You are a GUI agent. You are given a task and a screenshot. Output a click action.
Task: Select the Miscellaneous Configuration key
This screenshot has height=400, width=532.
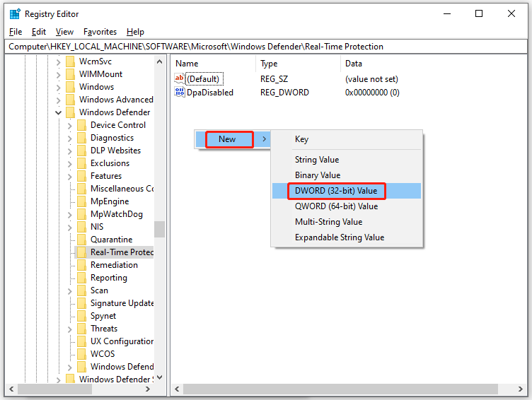coord(122,189)
